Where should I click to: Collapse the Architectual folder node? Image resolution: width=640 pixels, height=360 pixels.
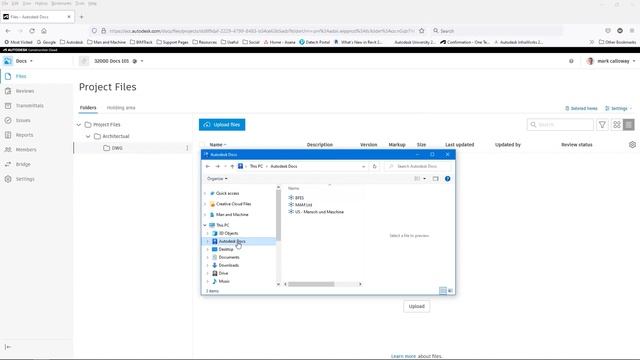[88, 136]
